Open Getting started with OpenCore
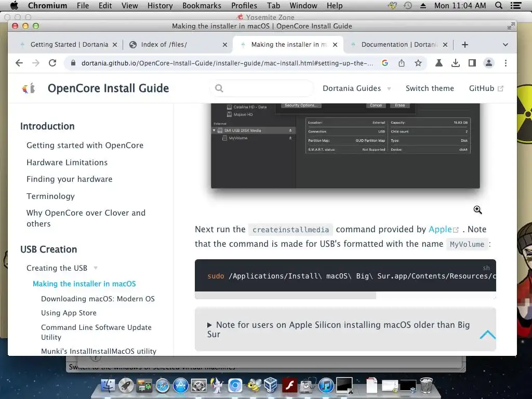The width and height of the screenshot is (532, 399). tap(85, 145)
